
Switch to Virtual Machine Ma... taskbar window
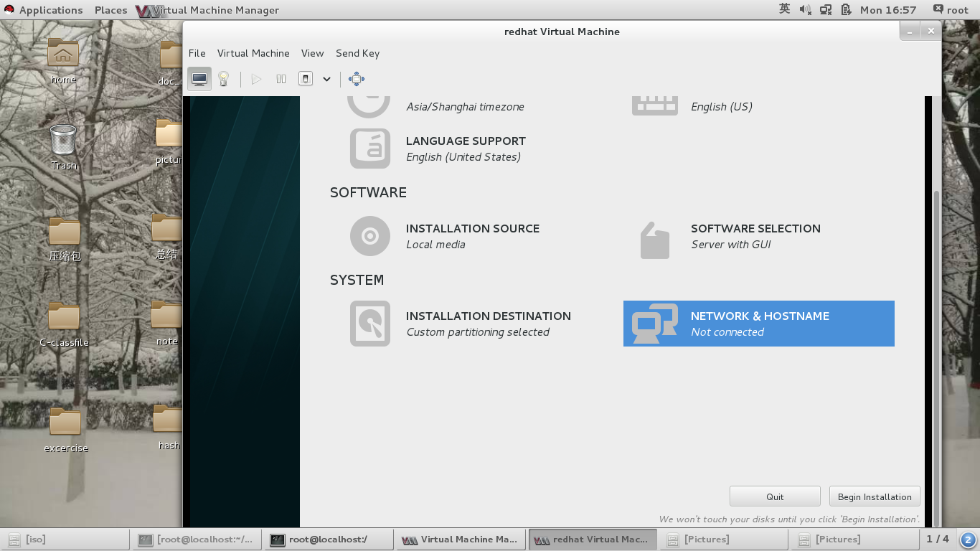pyautogui.click(x=460, y=539)
